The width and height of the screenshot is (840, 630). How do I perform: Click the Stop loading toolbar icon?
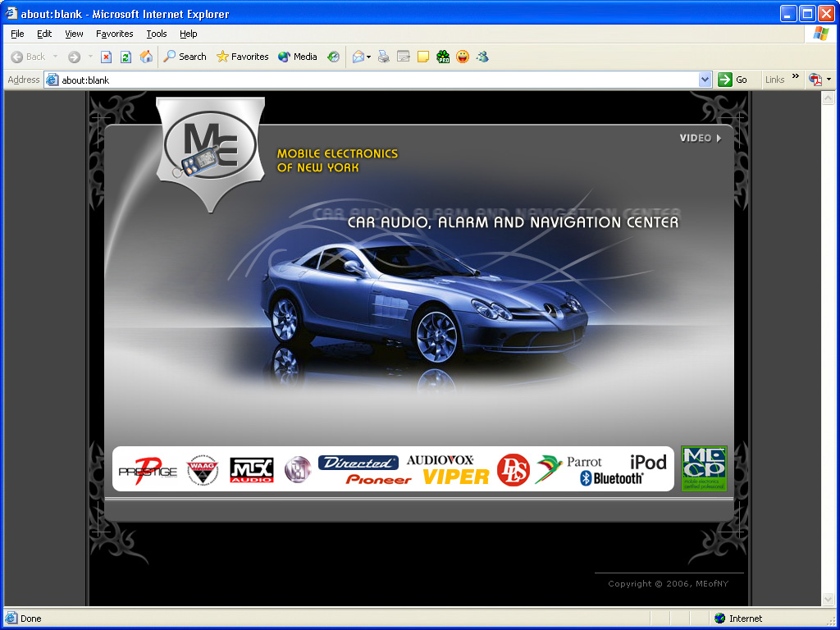106,57
